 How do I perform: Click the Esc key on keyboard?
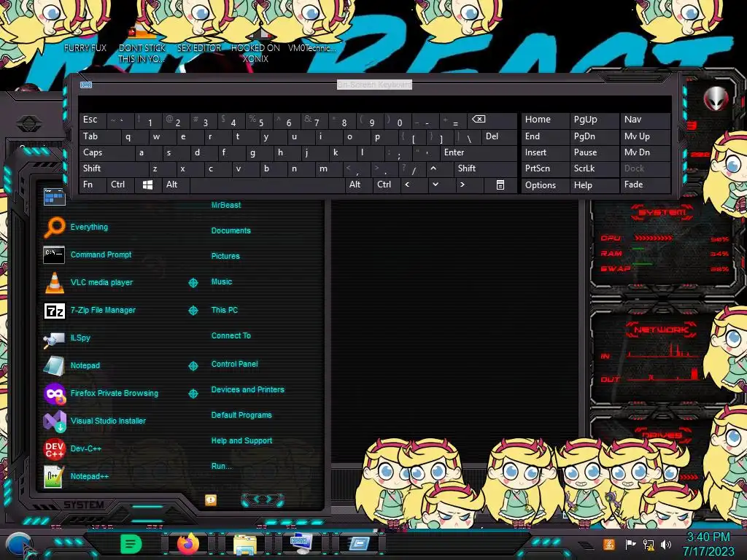pyautogui.click(x=93, y=120)
